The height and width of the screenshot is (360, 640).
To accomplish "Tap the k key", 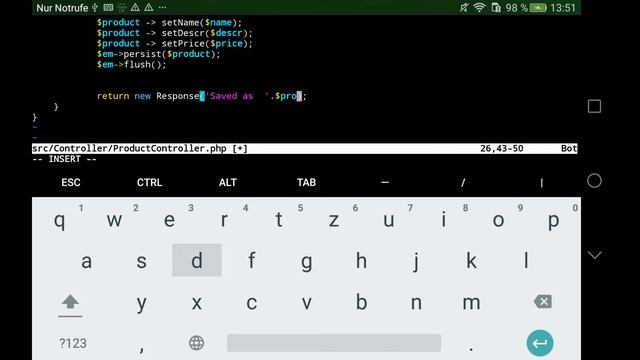I will 471,260.
